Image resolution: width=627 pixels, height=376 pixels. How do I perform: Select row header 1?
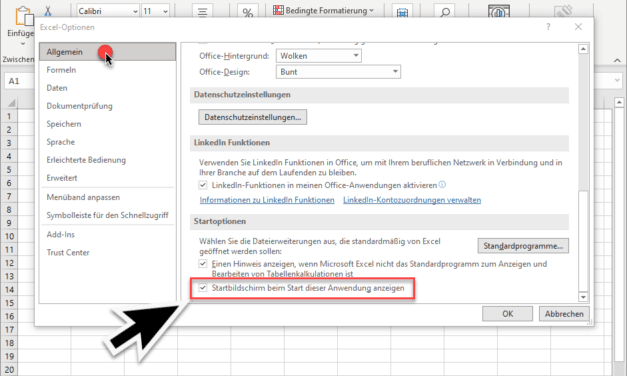tap(9, 116)
